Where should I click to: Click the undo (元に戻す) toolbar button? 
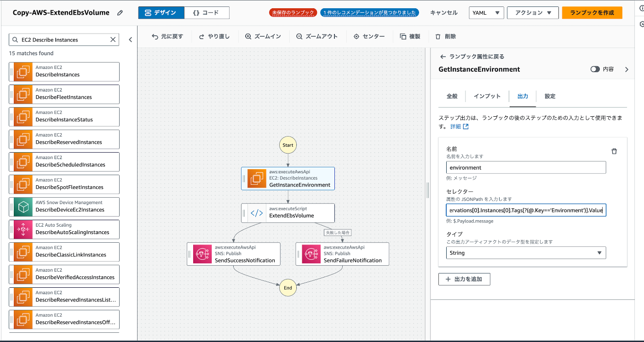click(x=167, y=36)
